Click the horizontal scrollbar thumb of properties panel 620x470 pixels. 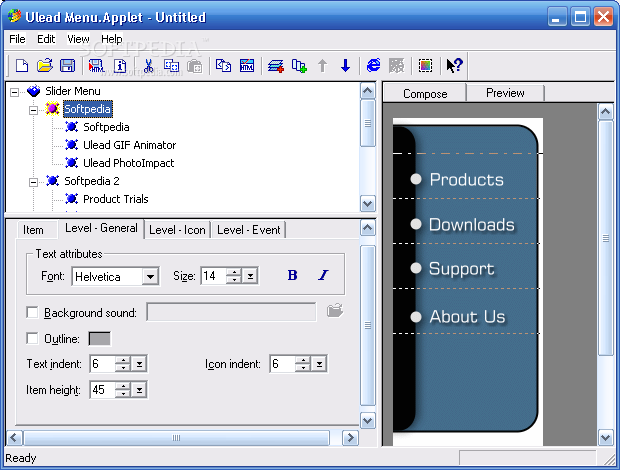(x=176, y=438)
